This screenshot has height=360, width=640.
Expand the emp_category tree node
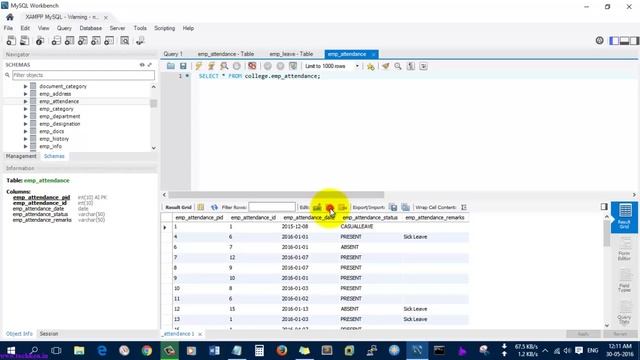tap(25, 109)
